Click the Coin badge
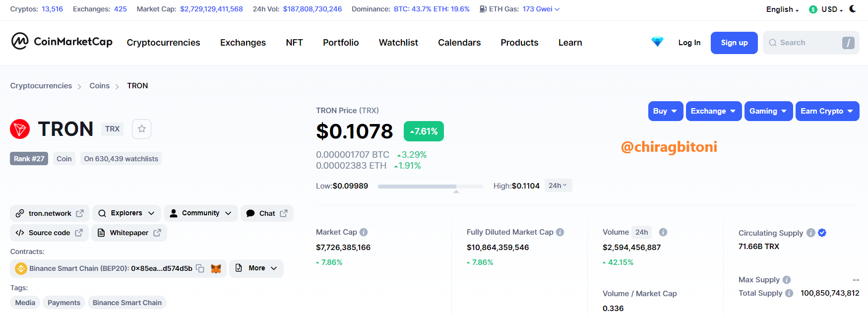This screenshot has height=318, width=868. click(x=64, y=159)
